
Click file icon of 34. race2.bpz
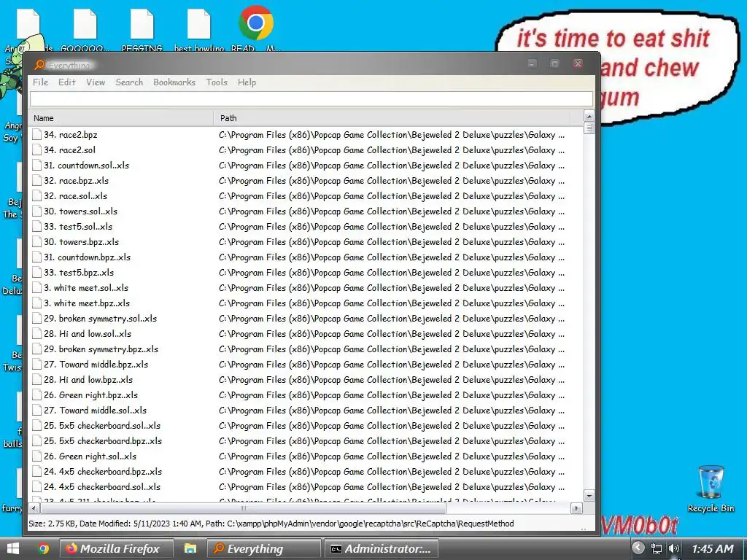[36, 135]
